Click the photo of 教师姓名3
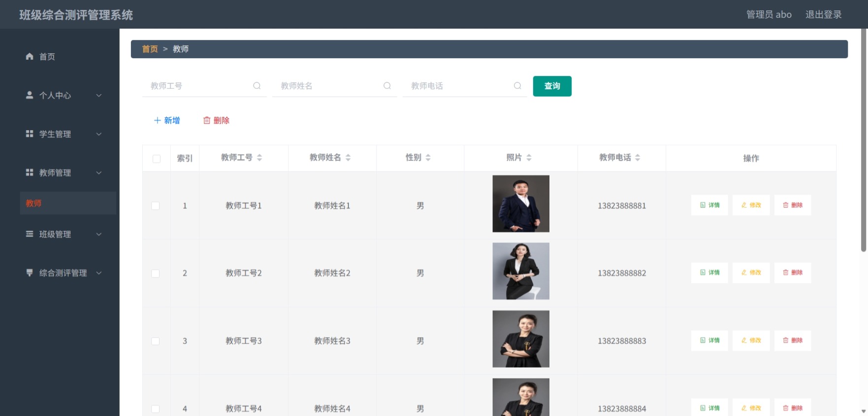The width and height of the screenshot is (868, 416). (x=521, y=339)
